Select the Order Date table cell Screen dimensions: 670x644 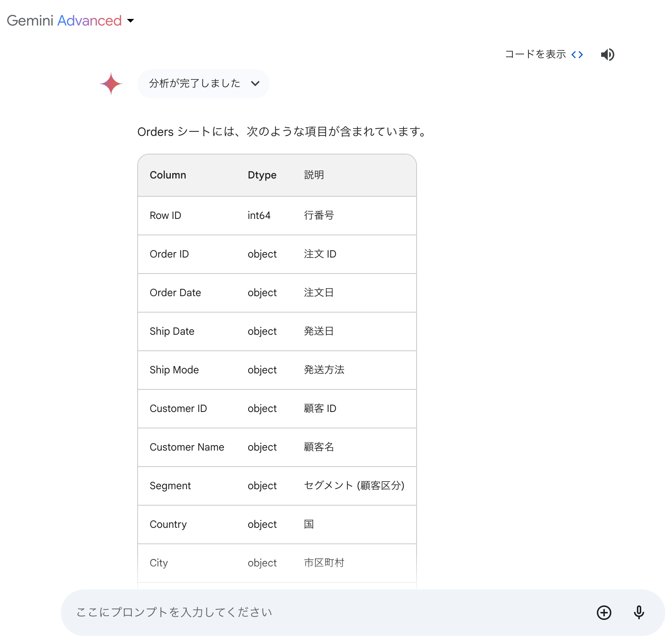pyautogui.click(x=175, y=293)
